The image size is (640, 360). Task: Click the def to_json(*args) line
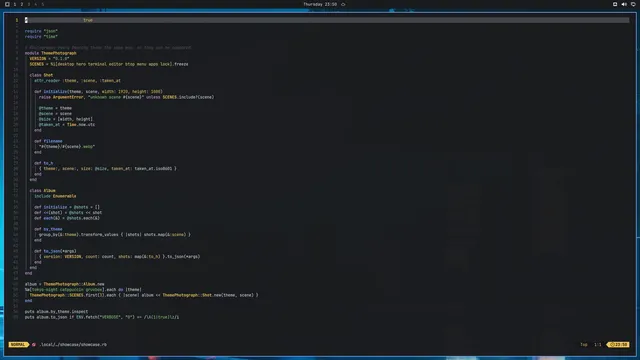click(55, 251)
